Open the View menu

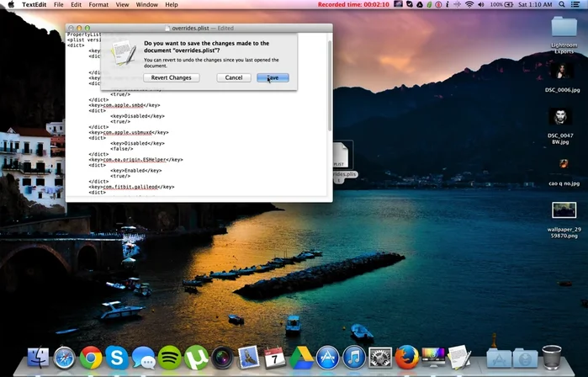122,4
